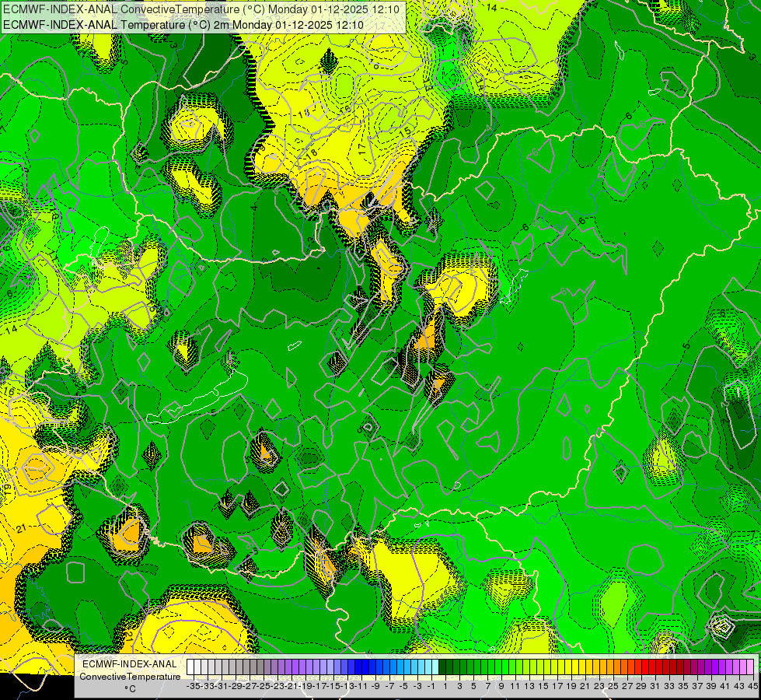Click the legend scale value -25
The width and height of the screenshot is (761, 700).
point(264,687)
